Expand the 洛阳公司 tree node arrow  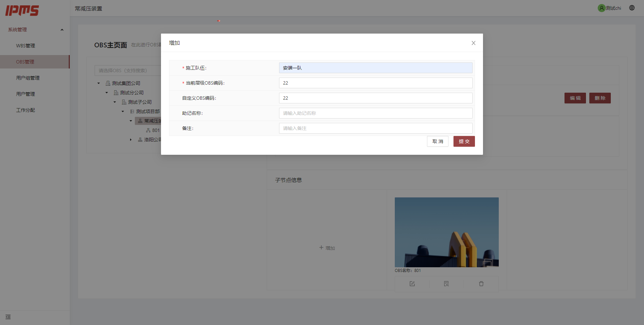[x=131, y=140]
